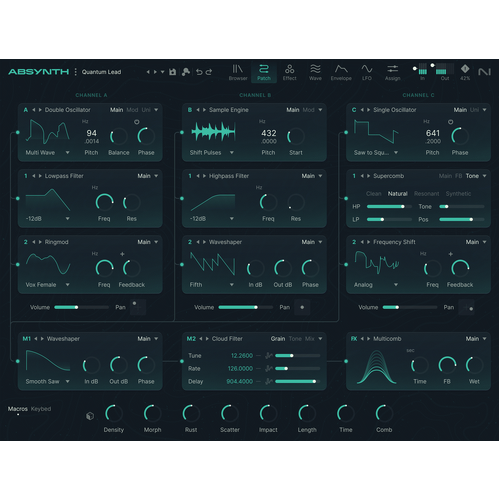This screenshot has width=500, height=500.
Task: Open the Shift Pulses sample dropdown
Action: (x=211, y=152)
